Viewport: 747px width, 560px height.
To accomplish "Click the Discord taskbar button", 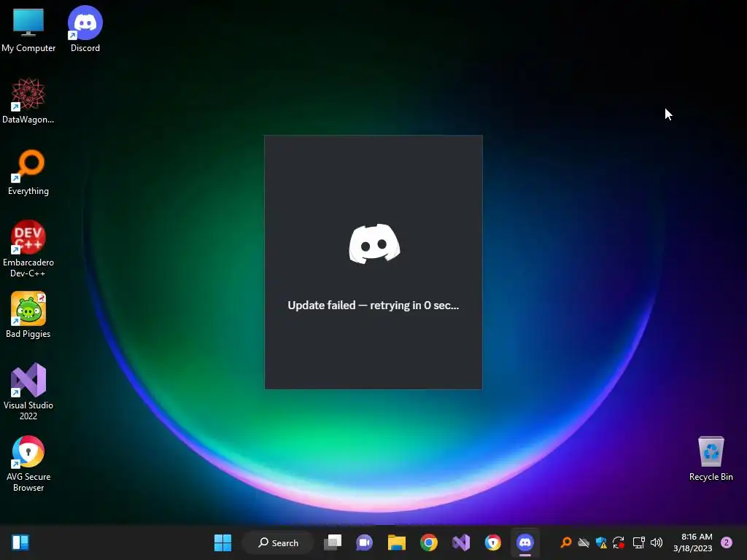I will click(x=525, y=542).
